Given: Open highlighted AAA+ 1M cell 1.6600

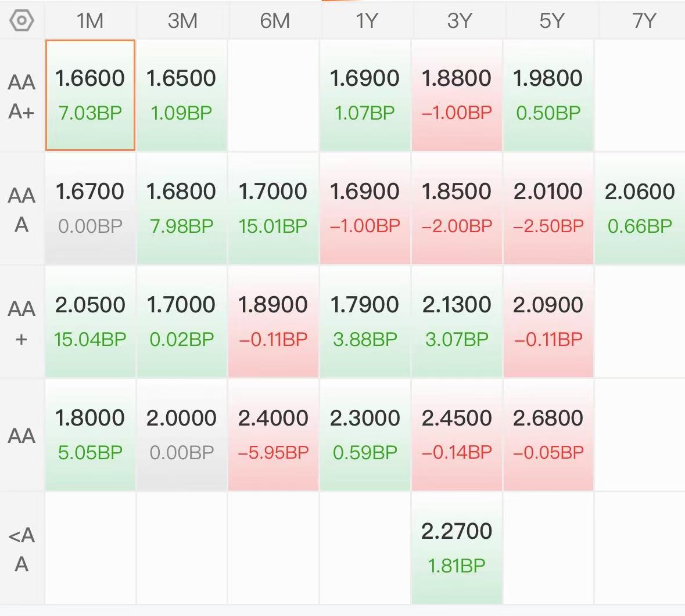Looking at the screenshot, I should [x=90, y=95].
